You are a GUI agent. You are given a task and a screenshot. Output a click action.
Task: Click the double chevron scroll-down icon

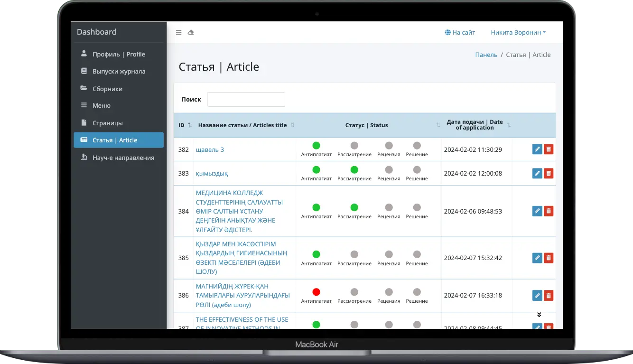pos(539,315)
